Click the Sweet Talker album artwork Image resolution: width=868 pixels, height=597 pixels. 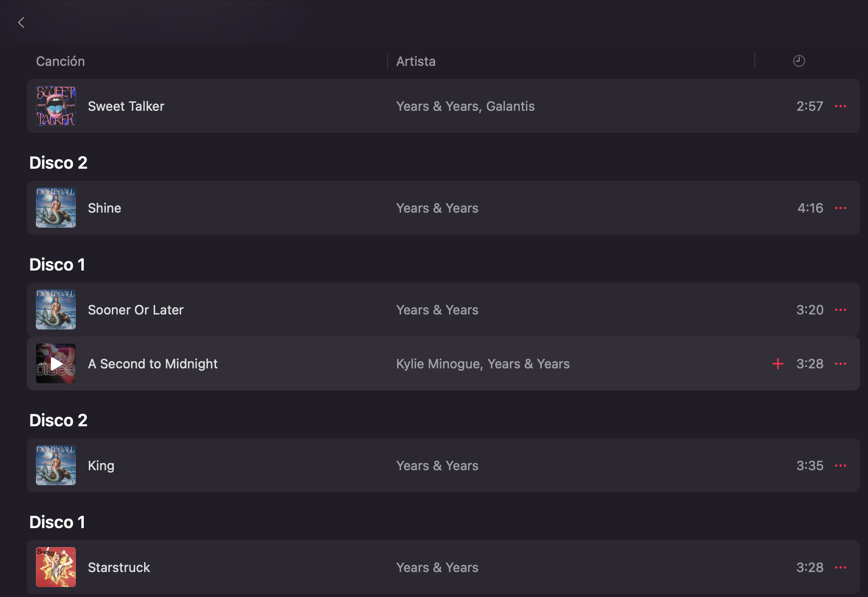click(x=56, y=106)
